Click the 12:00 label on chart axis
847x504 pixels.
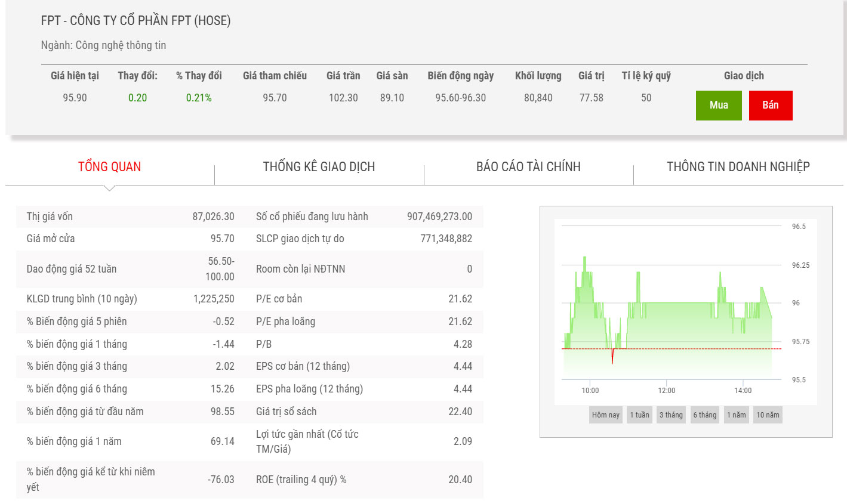click(666, 391)
